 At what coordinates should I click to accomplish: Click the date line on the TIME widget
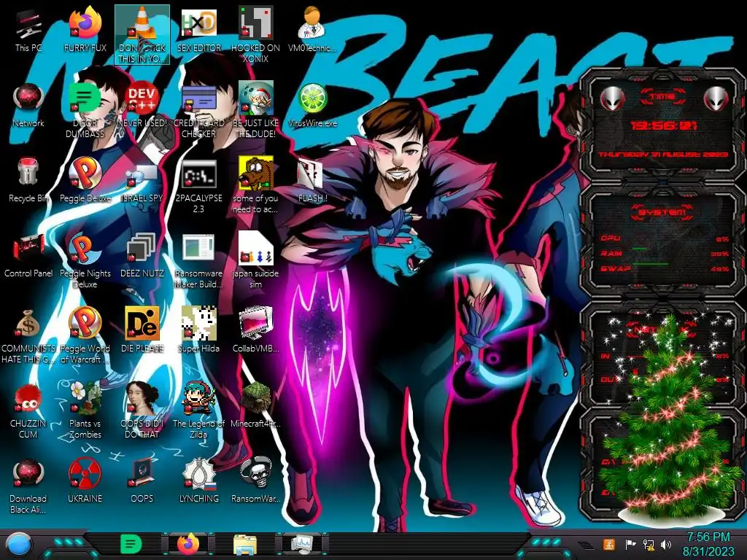pyautogui.click(x=663, y=155)
